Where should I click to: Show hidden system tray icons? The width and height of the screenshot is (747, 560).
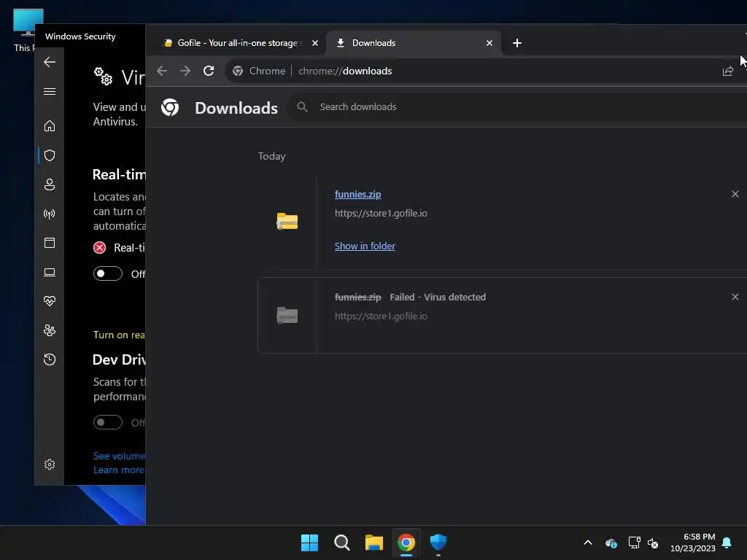588,542
